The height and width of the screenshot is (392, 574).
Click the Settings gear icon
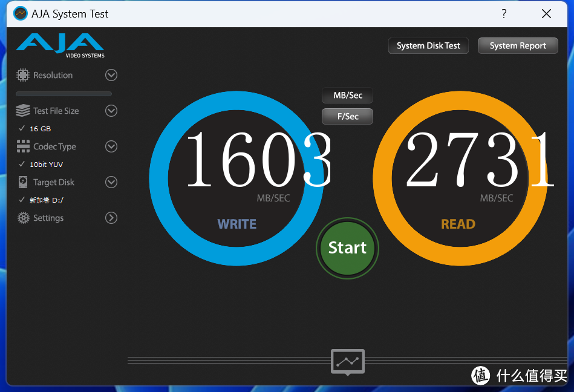coord(24,218)
